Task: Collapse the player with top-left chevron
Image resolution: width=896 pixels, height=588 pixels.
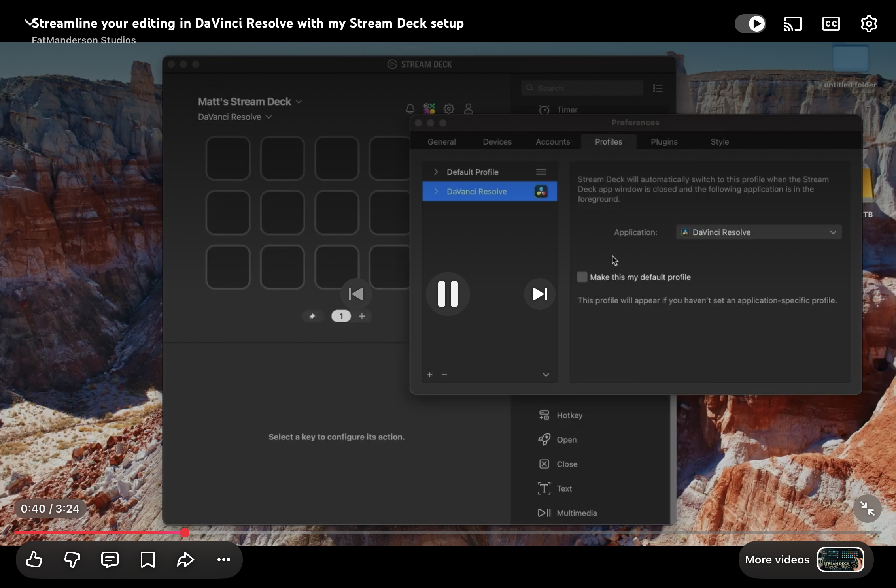Action: click(x=29, y=23)
